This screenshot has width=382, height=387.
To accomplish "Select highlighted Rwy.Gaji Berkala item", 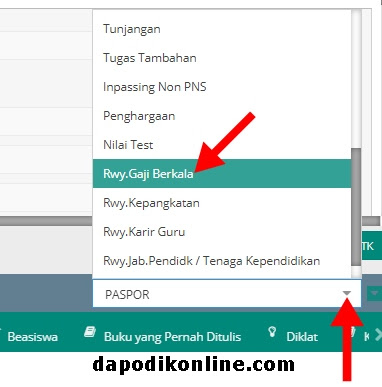I will click(222, 174).
